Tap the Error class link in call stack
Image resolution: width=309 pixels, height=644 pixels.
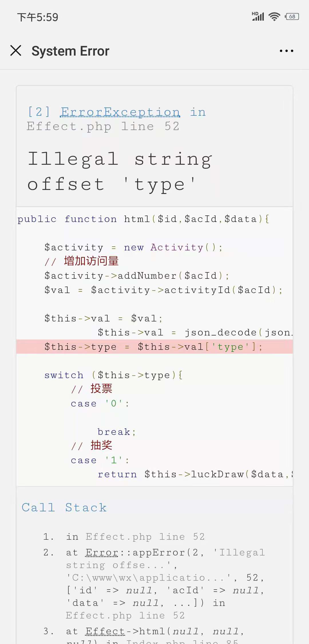(x=102, y=552)
